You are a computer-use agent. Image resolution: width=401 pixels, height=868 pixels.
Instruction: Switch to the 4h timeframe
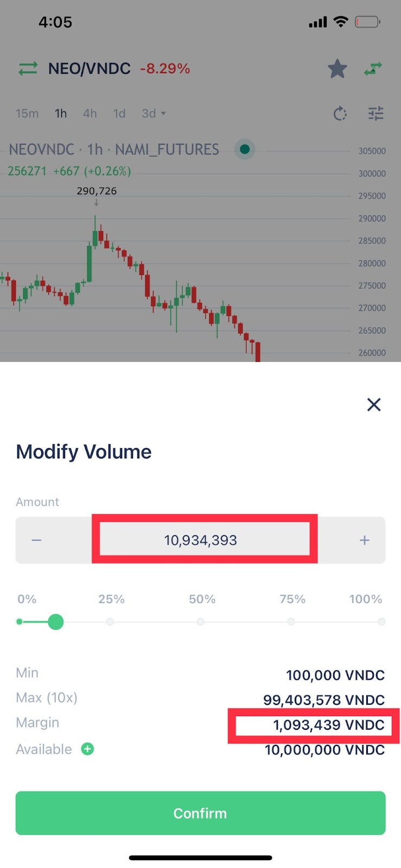[90, 113]
